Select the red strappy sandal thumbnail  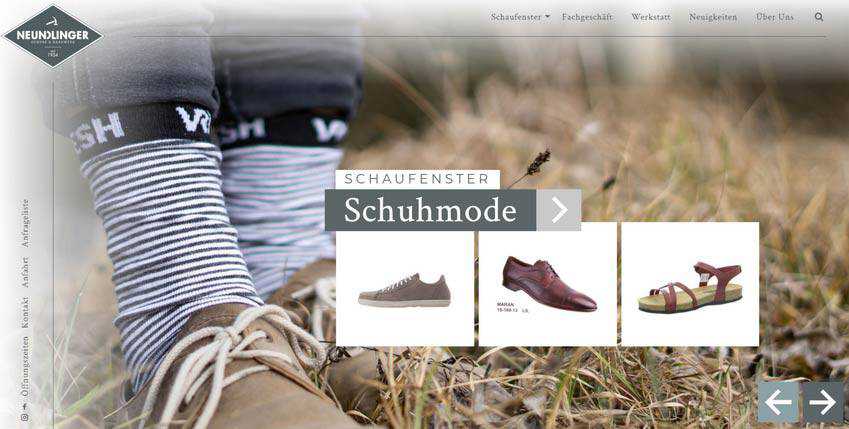pos(690,284)
